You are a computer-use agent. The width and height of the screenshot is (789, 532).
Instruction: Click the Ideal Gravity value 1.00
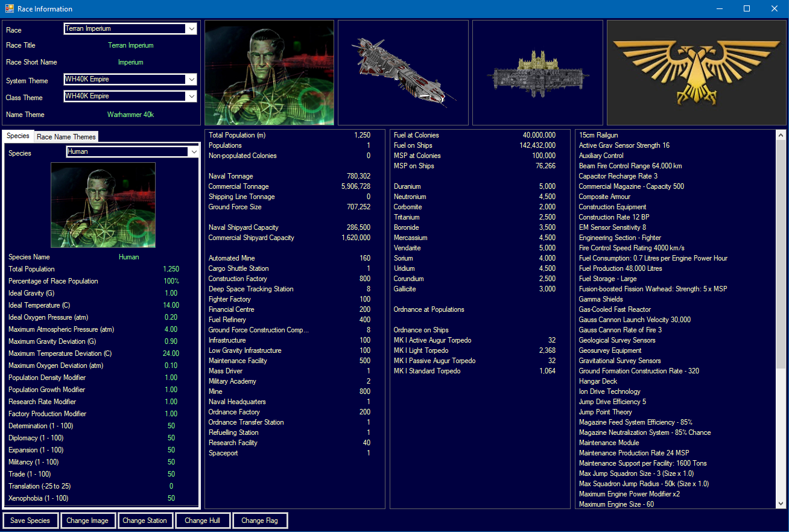tap(171, 293)
